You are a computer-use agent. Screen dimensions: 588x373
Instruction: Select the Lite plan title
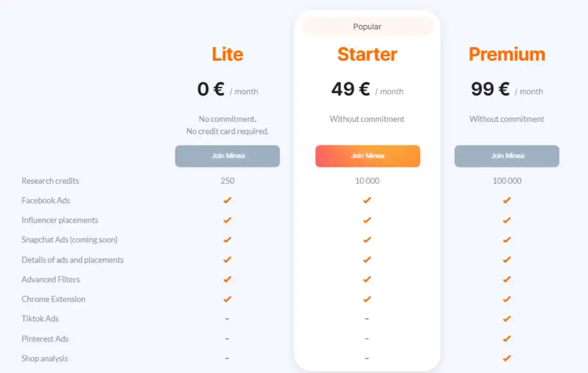coord(227,54)
